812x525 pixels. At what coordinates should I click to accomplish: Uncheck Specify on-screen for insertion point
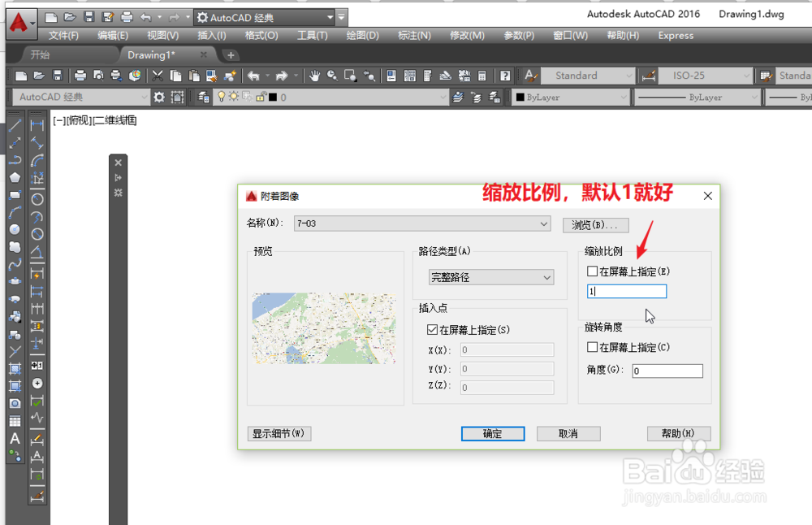(432, 330)
